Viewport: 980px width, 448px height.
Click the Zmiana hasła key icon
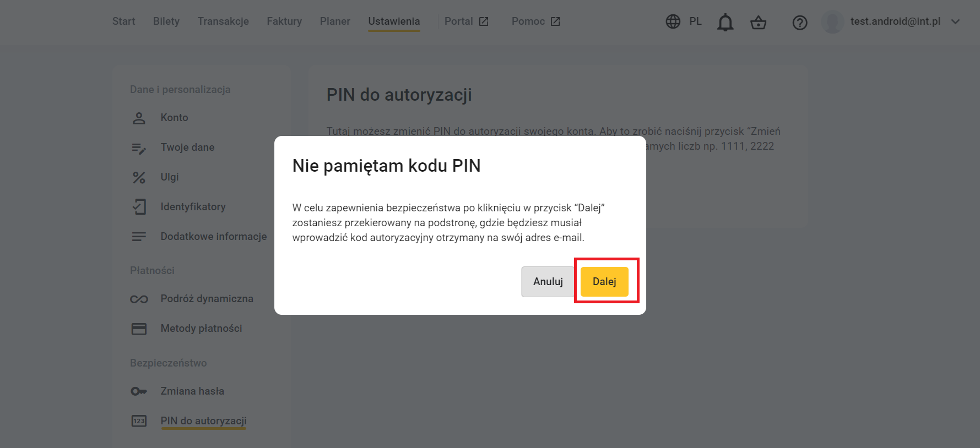pos(139,391)
